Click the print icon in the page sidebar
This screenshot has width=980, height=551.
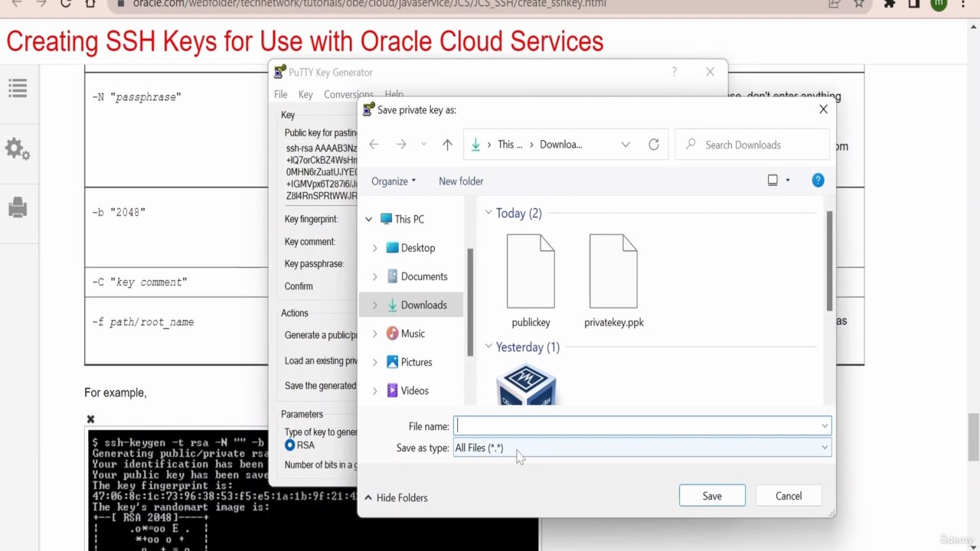[x=18, y=207]
